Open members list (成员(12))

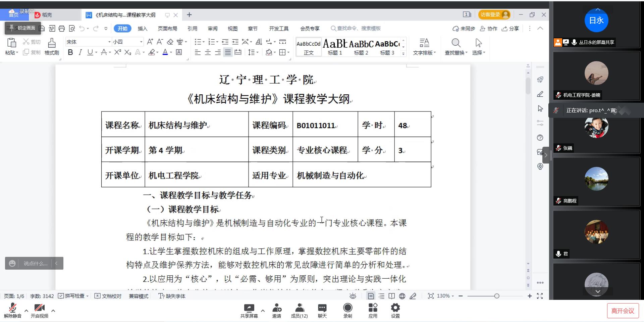(299, 311)
